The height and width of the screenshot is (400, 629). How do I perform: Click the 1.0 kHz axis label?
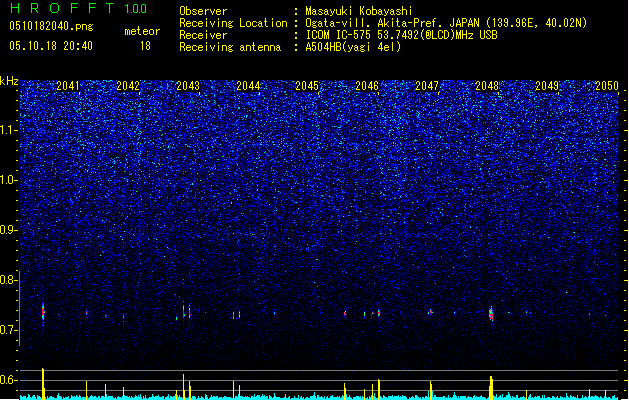(9, 180)
